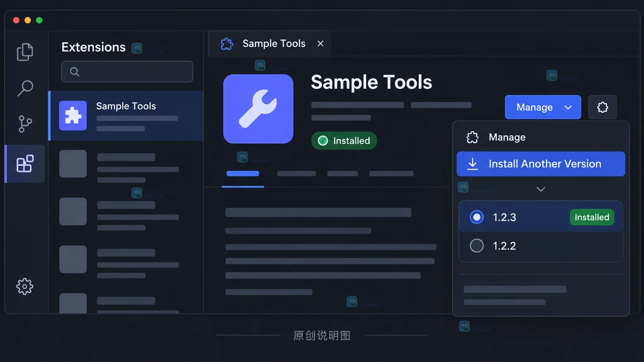
Task: Open the Source Control branch icon
Action: tap(25, 124)
